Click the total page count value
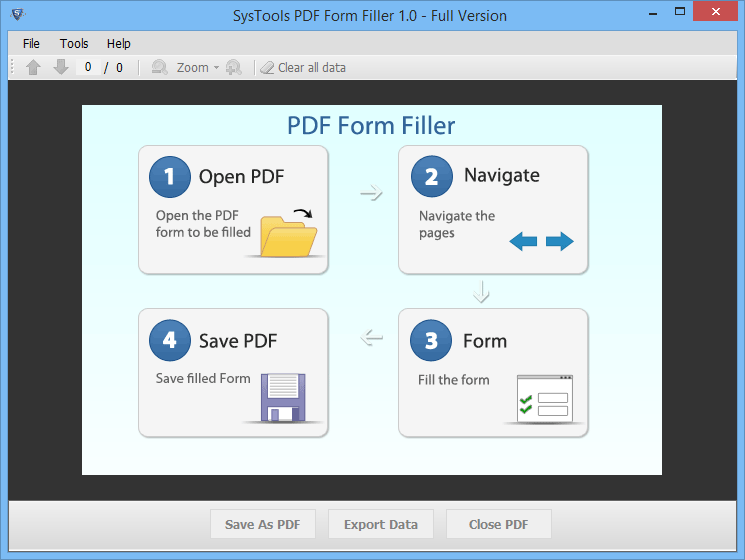 coord(119,68)
